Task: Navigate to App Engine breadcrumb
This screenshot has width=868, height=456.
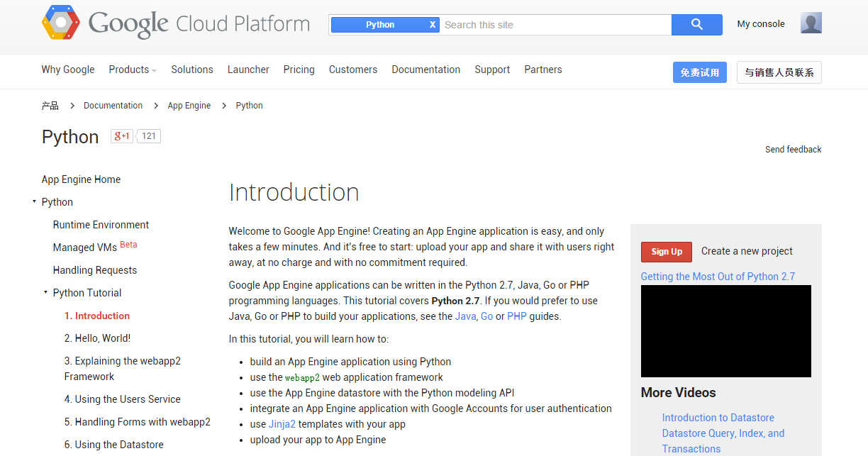Action: pyautogui.click(x=189, y=106)
